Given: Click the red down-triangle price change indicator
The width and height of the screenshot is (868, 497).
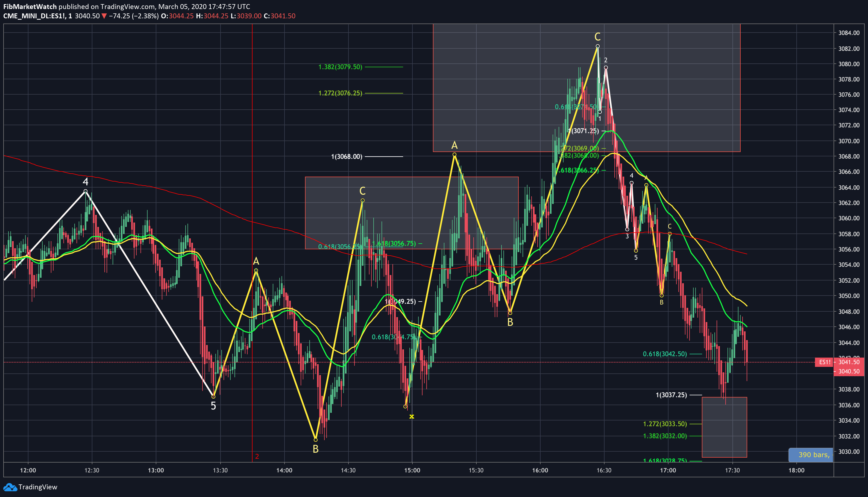Looking at the screenshot, I should point(104,16).
